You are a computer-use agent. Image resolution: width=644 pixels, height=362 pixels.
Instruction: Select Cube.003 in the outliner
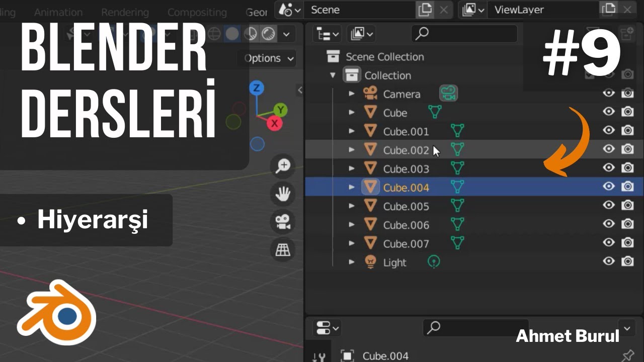(x=406, y=168)
